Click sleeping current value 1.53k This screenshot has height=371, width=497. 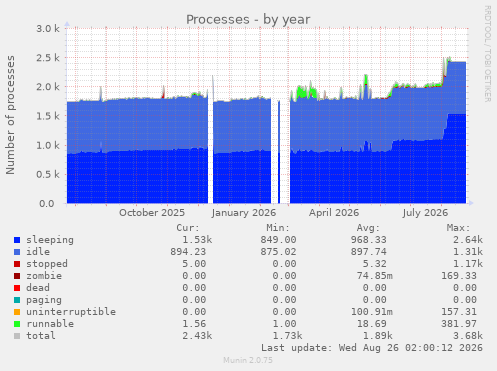(197, 240)
